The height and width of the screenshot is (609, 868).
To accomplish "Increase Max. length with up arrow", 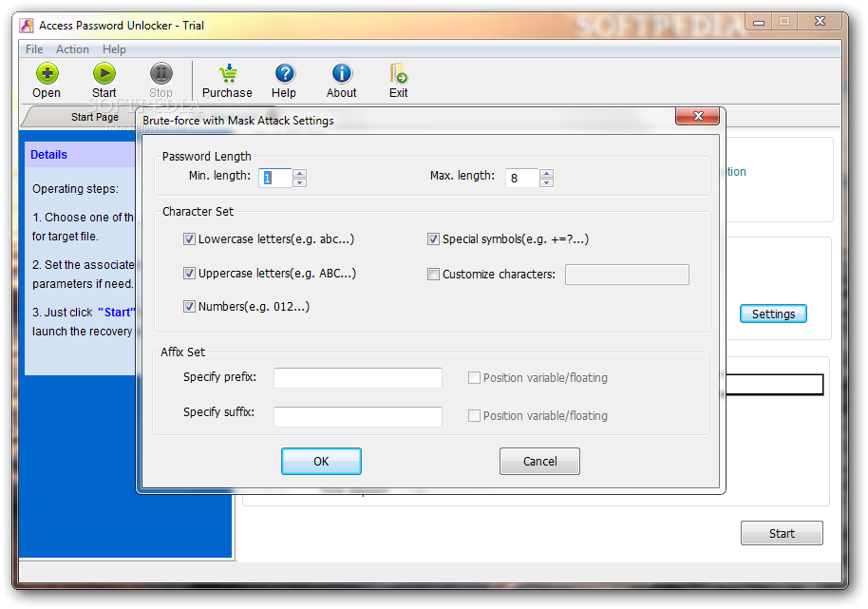I will click(546, 173).
